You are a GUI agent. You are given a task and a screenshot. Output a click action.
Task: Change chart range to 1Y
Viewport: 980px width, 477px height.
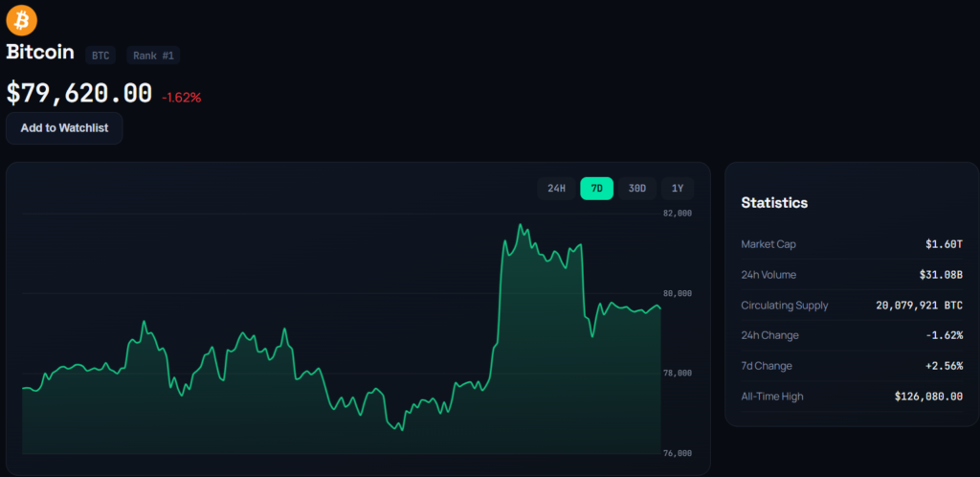[x=678, y=188]
